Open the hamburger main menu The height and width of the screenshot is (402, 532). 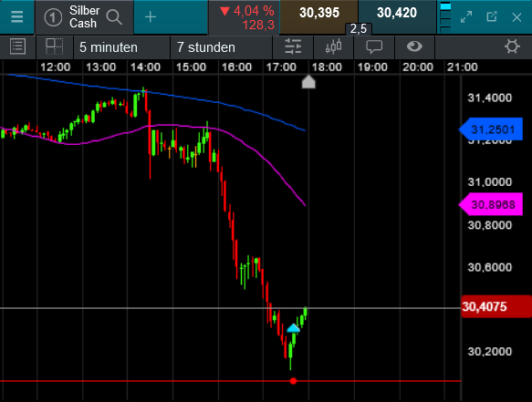point(16,16)
